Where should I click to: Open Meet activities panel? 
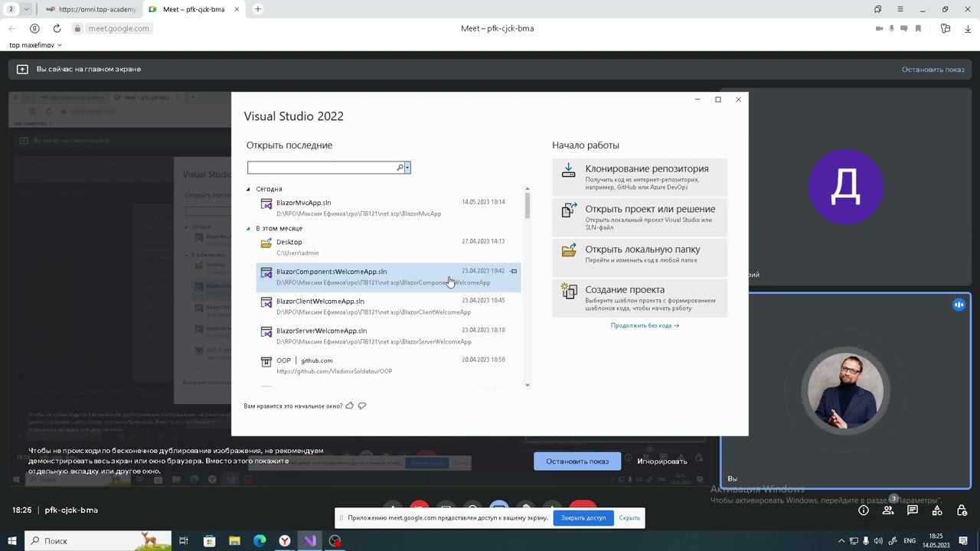pos(937,510)
